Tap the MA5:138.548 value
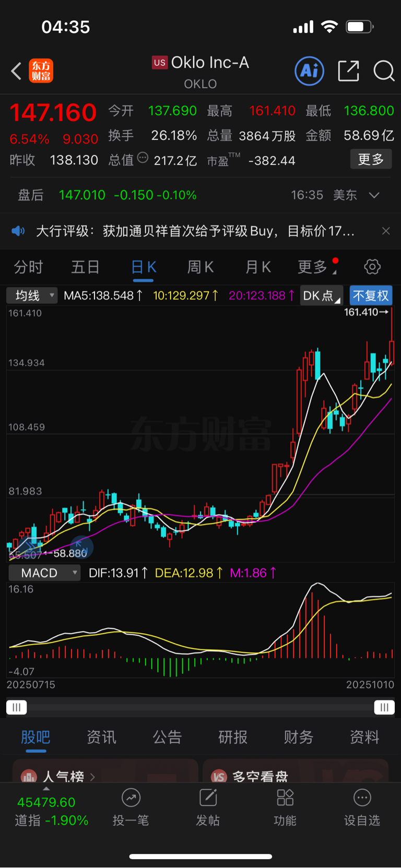401x868 pixels. [x=103, y=295]
